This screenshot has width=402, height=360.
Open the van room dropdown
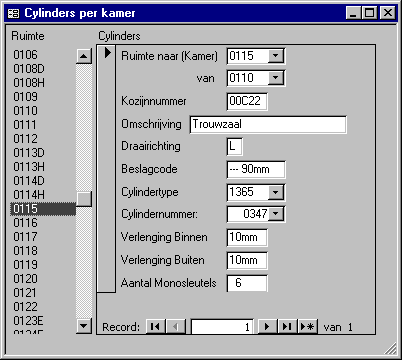[276, 78]
